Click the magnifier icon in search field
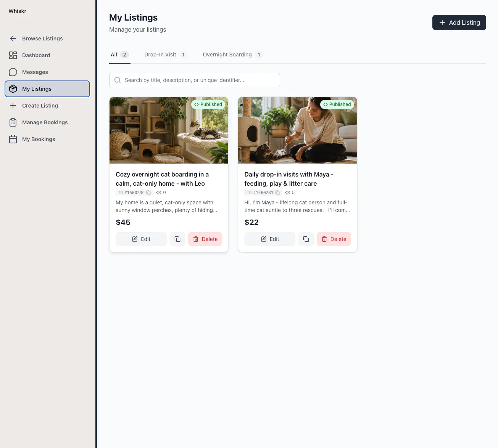Viewport: 498px width, 448px height. click(x=118, y=80)
